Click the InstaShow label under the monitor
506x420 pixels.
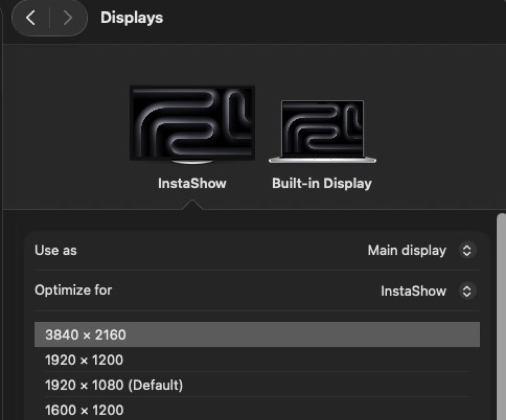192,183
